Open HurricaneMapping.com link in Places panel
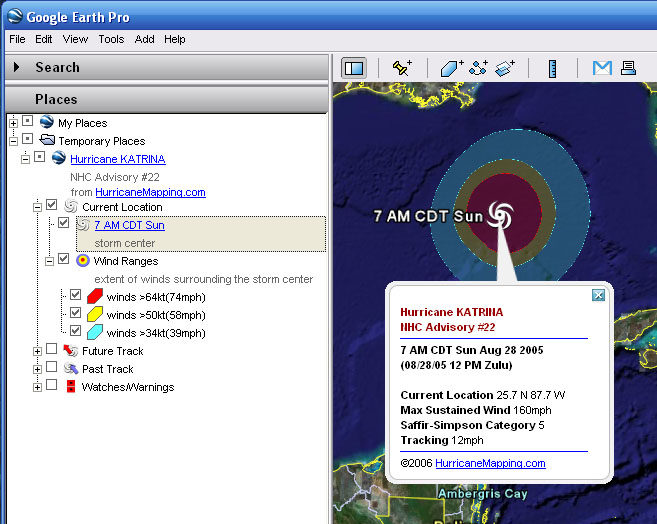Image resolution: width=657 pixels, height=524 pixels. point(150,192)
